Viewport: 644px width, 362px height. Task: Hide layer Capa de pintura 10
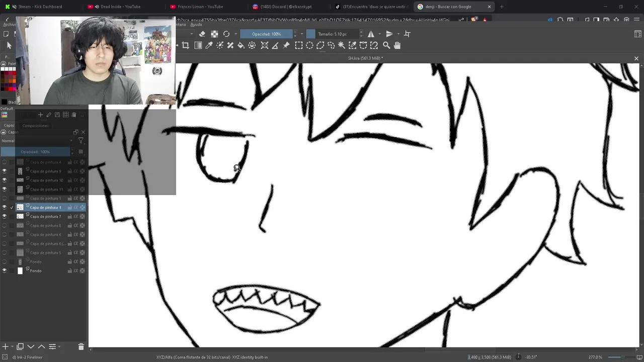pos(5,180)
